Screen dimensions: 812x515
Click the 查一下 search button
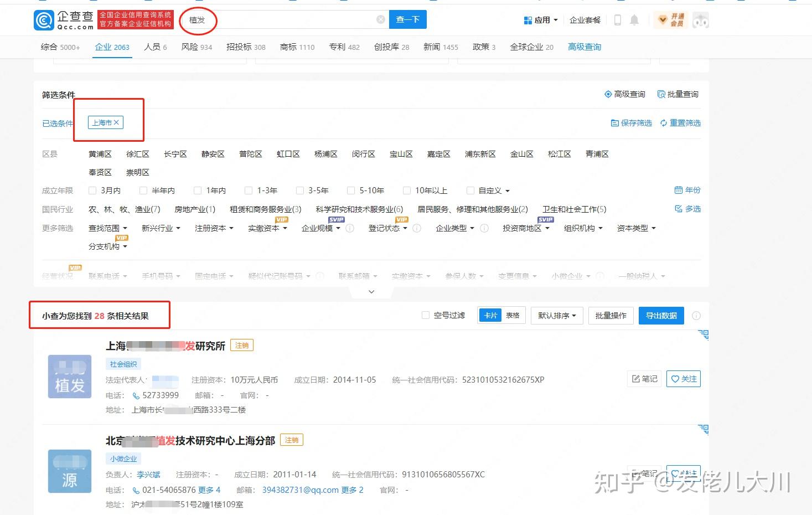click(x=408, y=19)
